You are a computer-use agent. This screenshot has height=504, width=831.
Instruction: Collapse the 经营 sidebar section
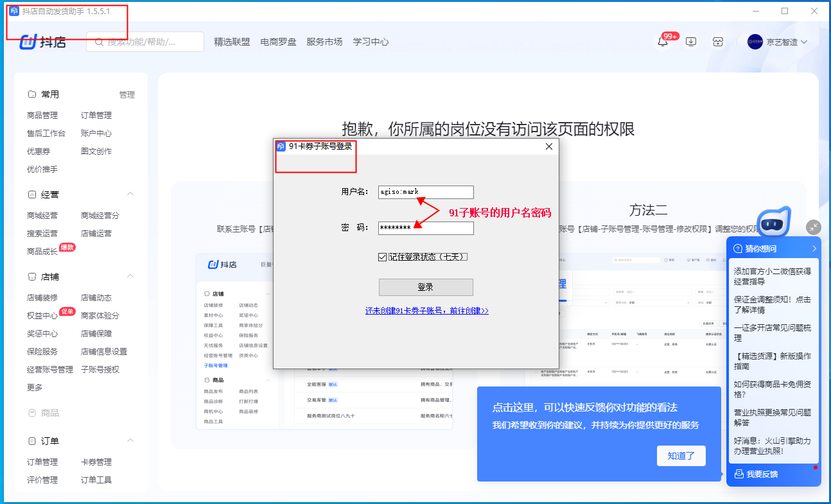point(130,194)
